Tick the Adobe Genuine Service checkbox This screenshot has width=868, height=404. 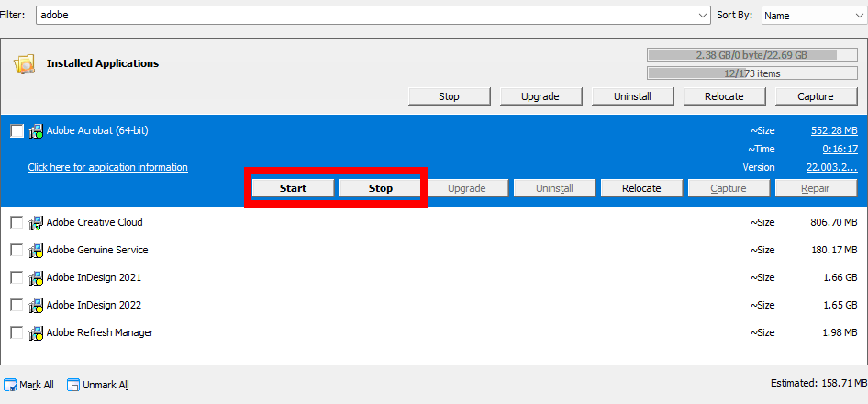(17, 251)
